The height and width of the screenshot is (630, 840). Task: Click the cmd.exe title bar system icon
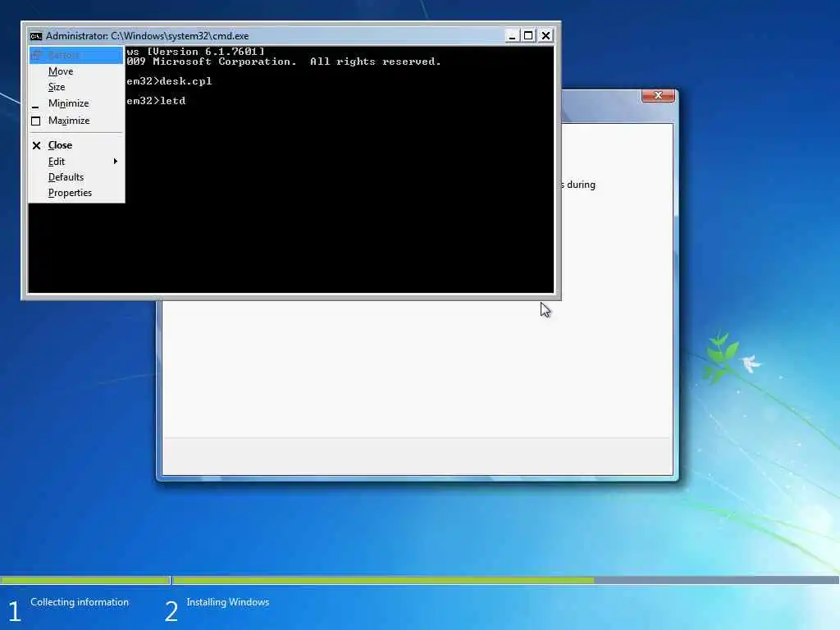point(36,36)
